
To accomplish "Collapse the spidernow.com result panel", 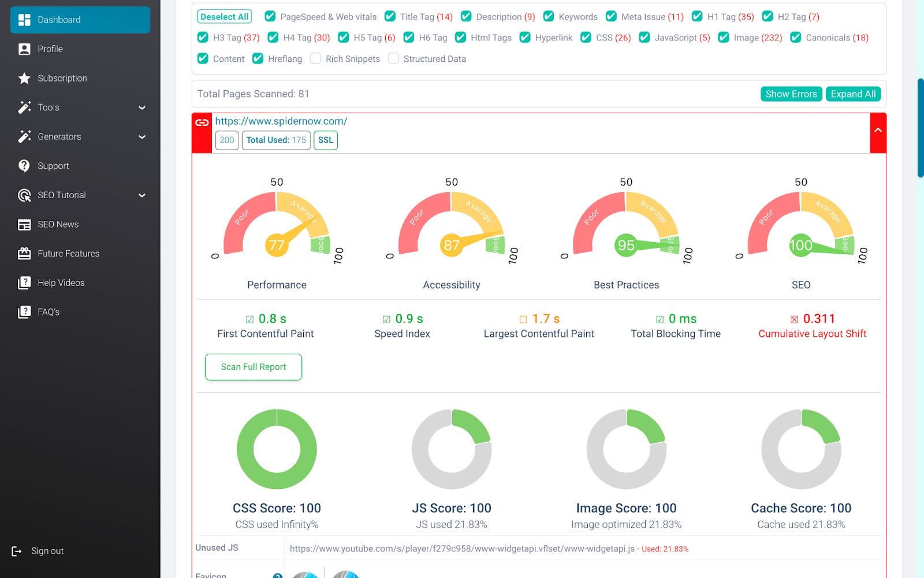I will 878,131.
